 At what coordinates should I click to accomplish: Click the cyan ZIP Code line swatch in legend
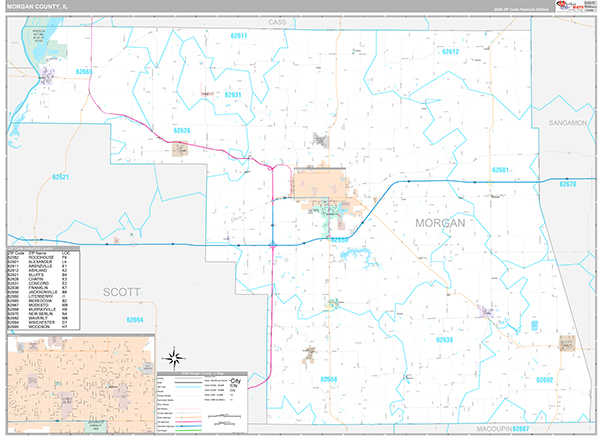click(189, 387)
